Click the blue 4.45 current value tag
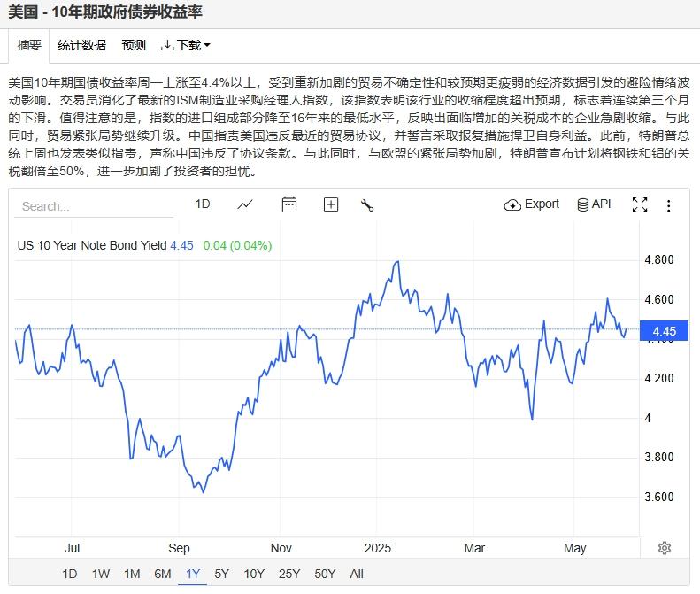This screenshot has width=700, height=594. pos(664,331)
